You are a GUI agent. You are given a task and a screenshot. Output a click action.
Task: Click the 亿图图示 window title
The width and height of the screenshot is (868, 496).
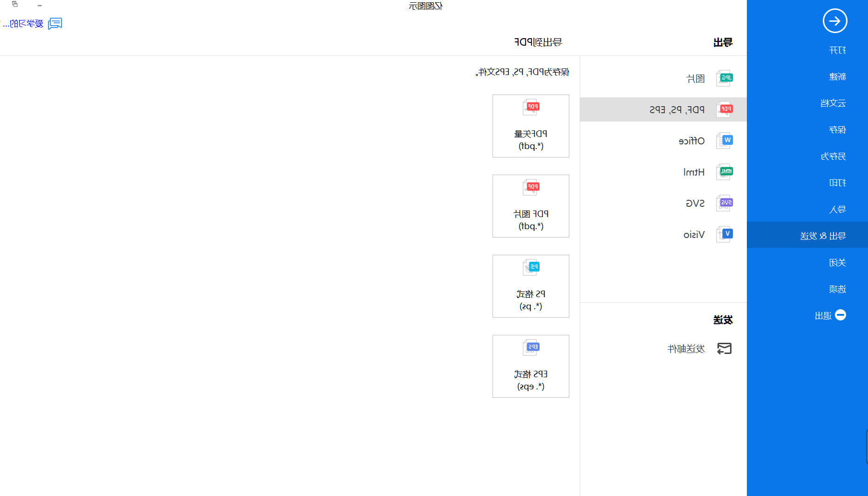click(x=425, y=6)
